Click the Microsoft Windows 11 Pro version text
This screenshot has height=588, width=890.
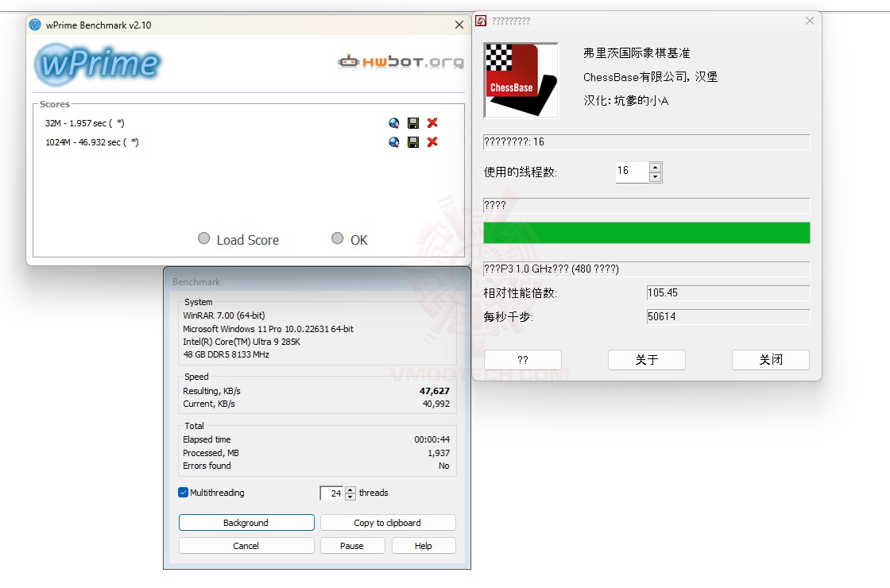[x=268, y=329]
